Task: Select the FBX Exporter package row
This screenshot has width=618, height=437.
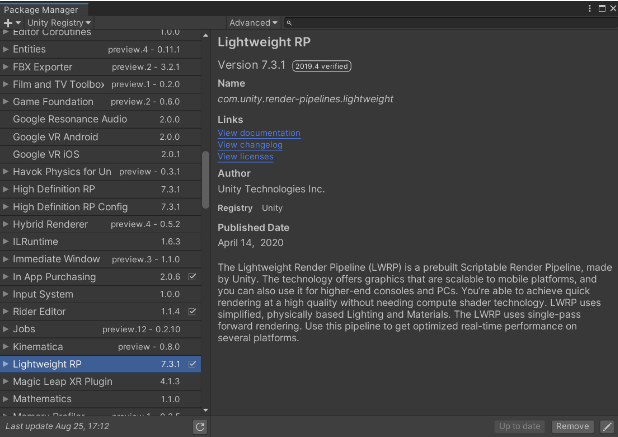Action: (x=101, y=67)
